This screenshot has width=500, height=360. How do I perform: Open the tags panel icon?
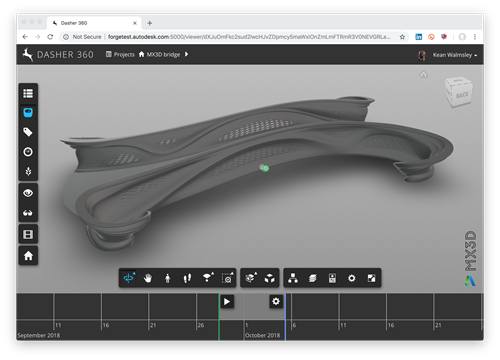point(28,132)
